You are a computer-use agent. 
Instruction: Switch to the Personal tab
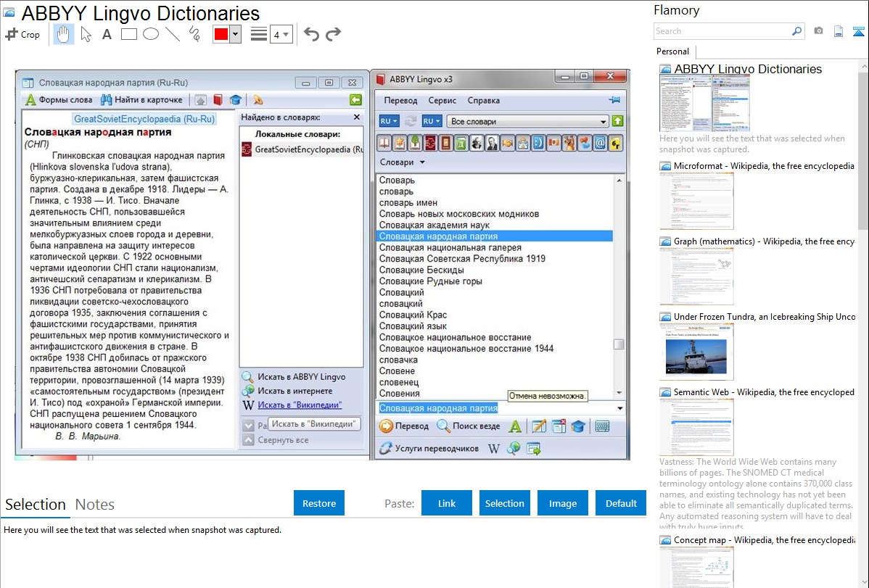(x=672, y=51)
